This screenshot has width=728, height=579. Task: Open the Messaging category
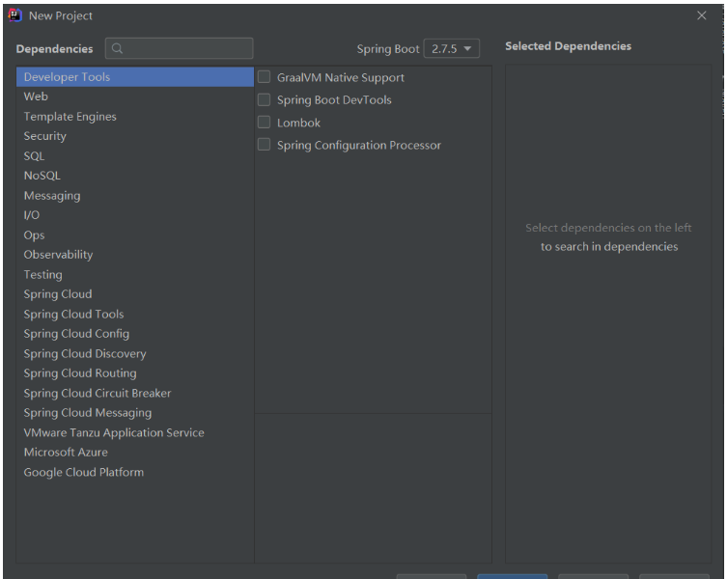click(x=52, y=196)
